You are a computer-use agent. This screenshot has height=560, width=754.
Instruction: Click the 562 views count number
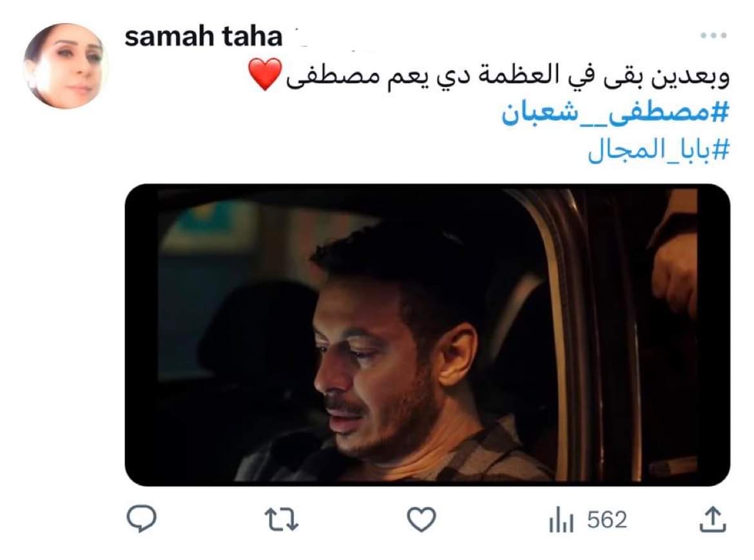point(607,520)
